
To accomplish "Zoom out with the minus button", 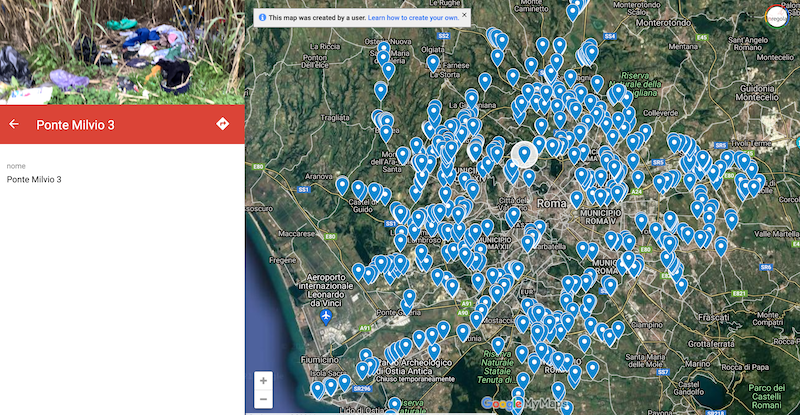I will [263, 399].
